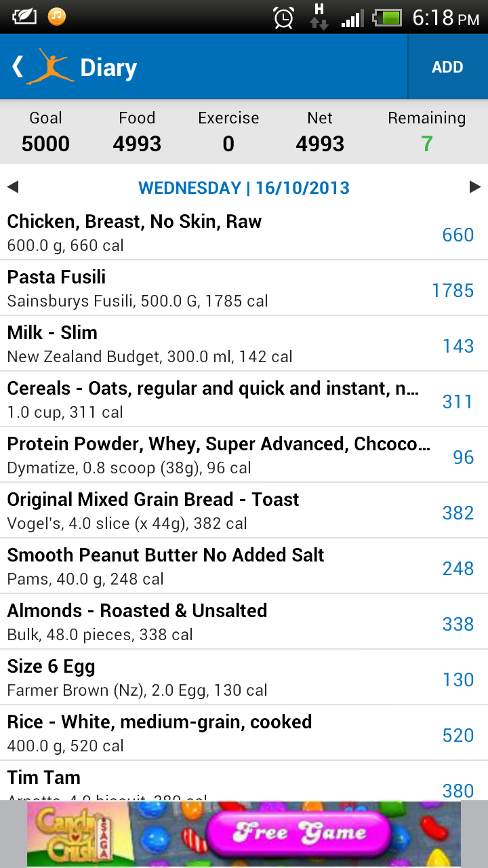Open the Milk - Slim entry

244,343
